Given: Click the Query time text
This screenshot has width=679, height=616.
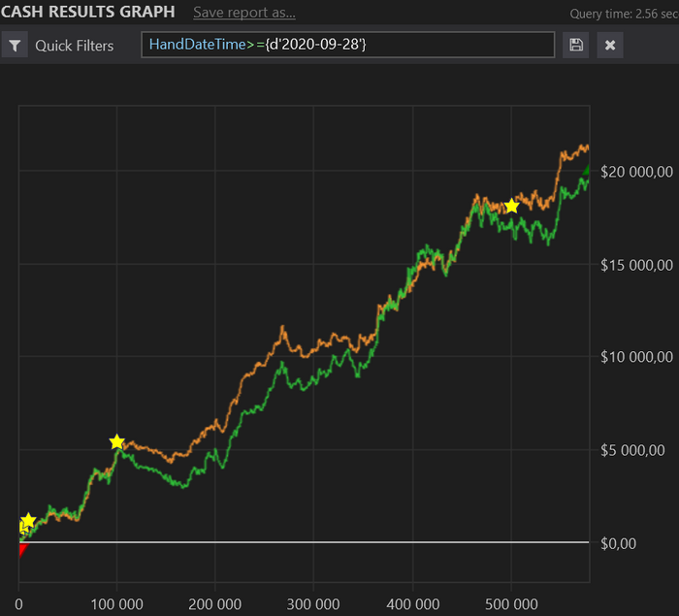Looking at the screenshot, I should pyautogui.click(x=624, y=14).
